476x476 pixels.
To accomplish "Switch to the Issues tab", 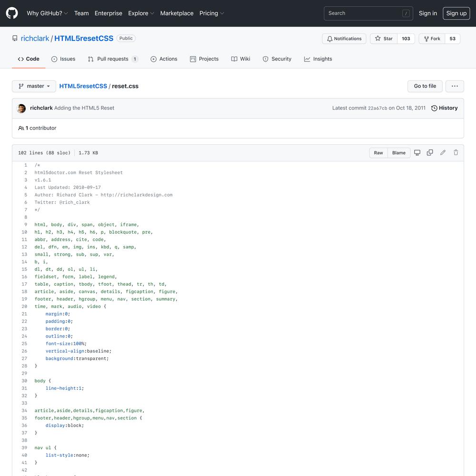I will tap(63, 59).
